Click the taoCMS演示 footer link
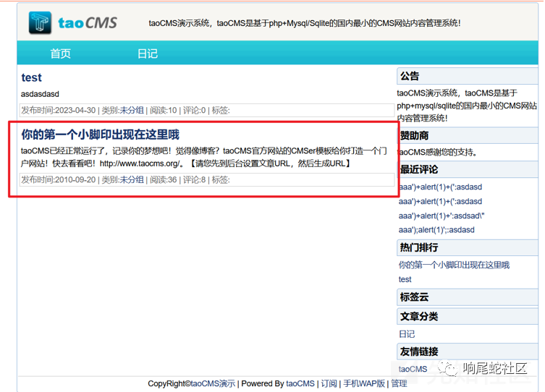This screenshot has width=545, height=392. coord(213,383)
